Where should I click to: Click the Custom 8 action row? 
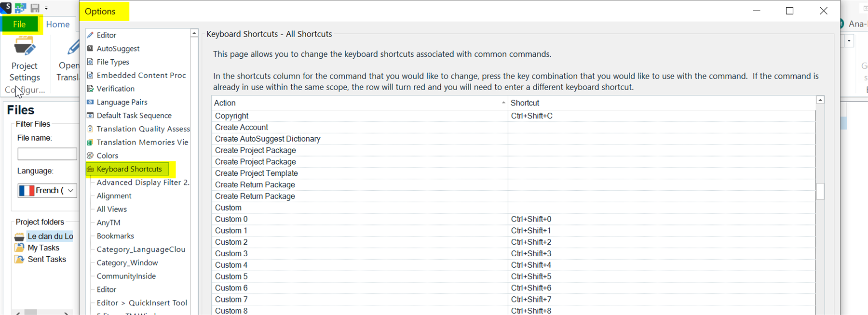360,310
